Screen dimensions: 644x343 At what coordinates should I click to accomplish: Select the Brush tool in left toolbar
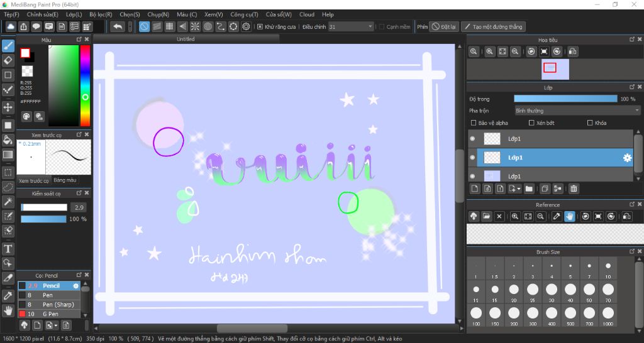point(8,45)
